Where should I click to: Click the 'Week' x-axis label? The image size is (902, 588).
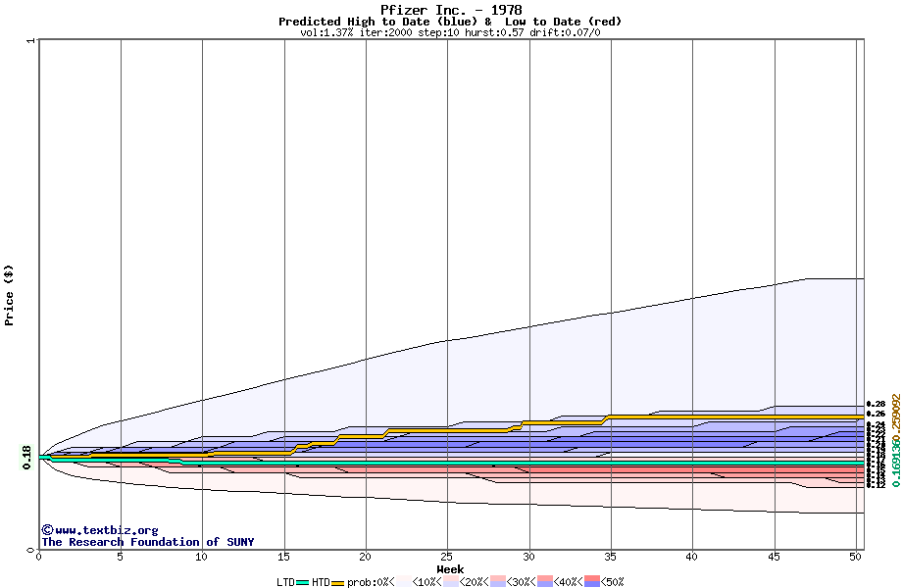click(x=450, y=569)
